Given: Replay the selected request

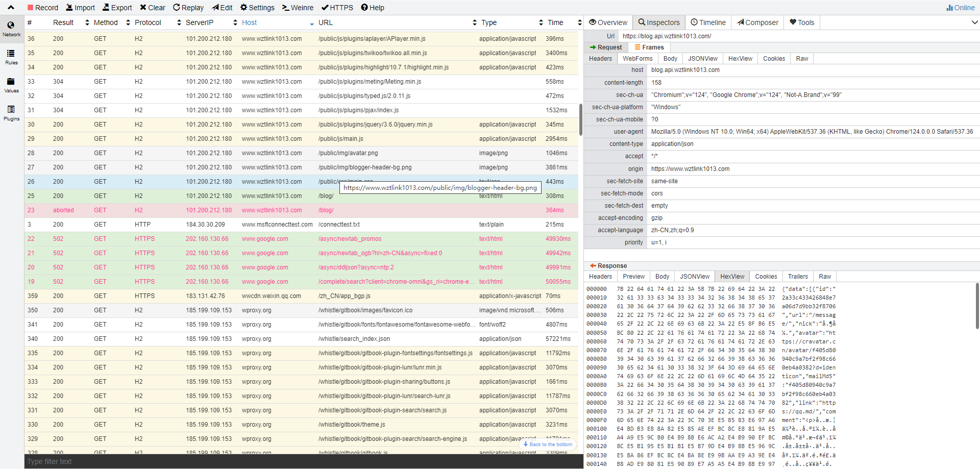Looking at the screenshot, I should (188, 8).
